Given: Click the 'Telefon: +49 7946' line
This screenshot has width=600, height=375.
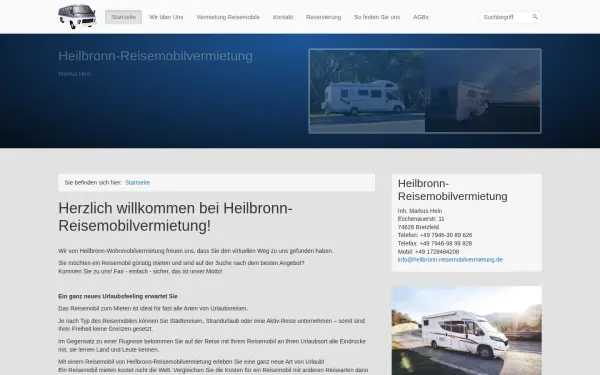Looking at the screenshot, I should 435,235.
